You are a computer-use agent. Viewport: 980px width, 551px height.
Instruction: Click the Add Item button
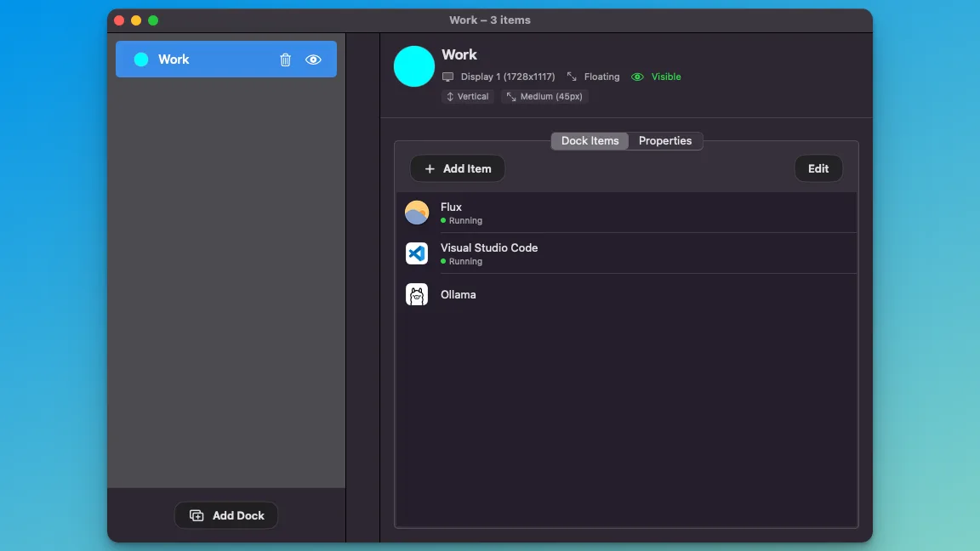tap(458, 168)
